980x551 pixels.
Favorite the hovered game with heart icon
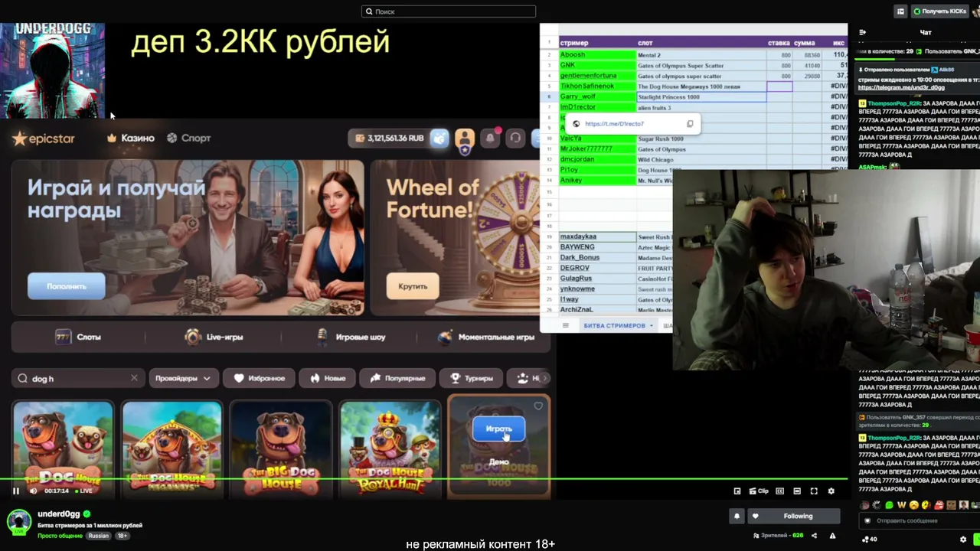538,406
